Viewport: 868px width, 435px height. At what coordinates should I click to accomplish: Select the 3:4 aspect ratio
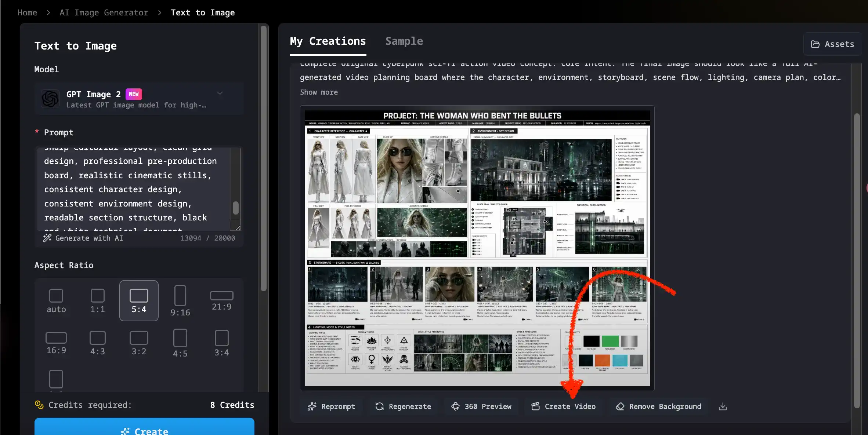point(221,343)
